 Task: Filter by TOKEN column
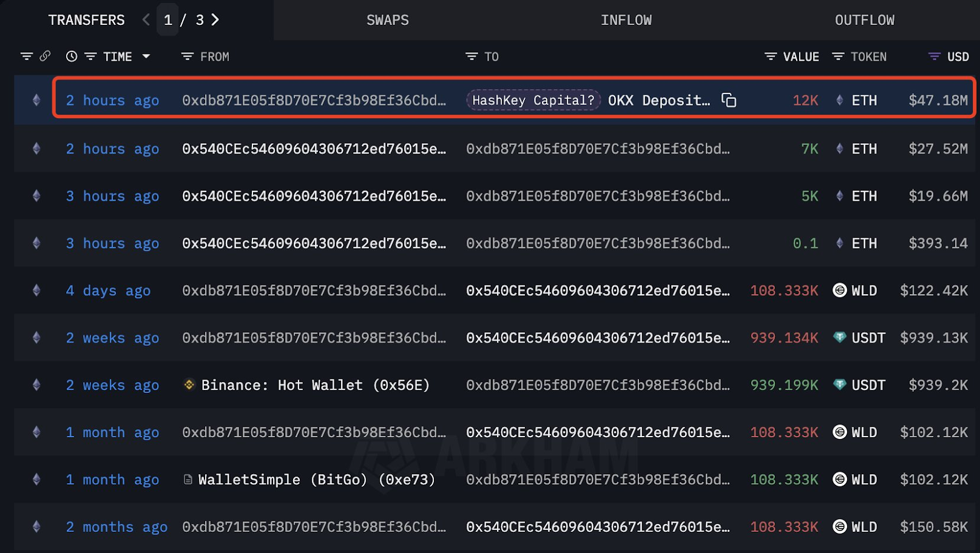(x=838, y=56)
